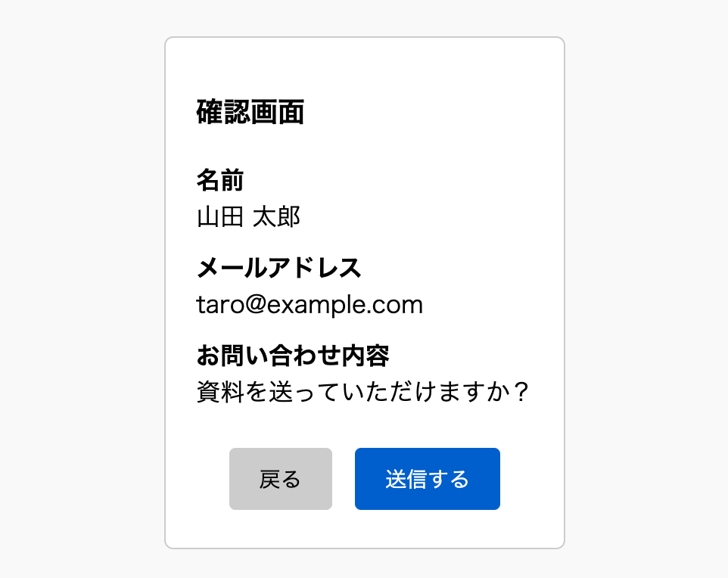
Task: Select the name value 山田 太郎
Action: 248,217
